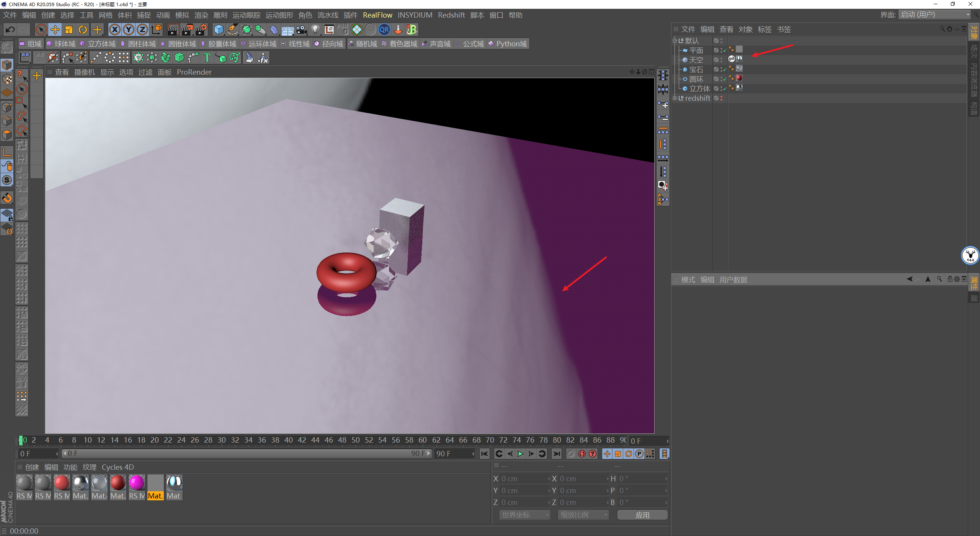
Task: Click the camera object icon
Action: coord(302,29)
